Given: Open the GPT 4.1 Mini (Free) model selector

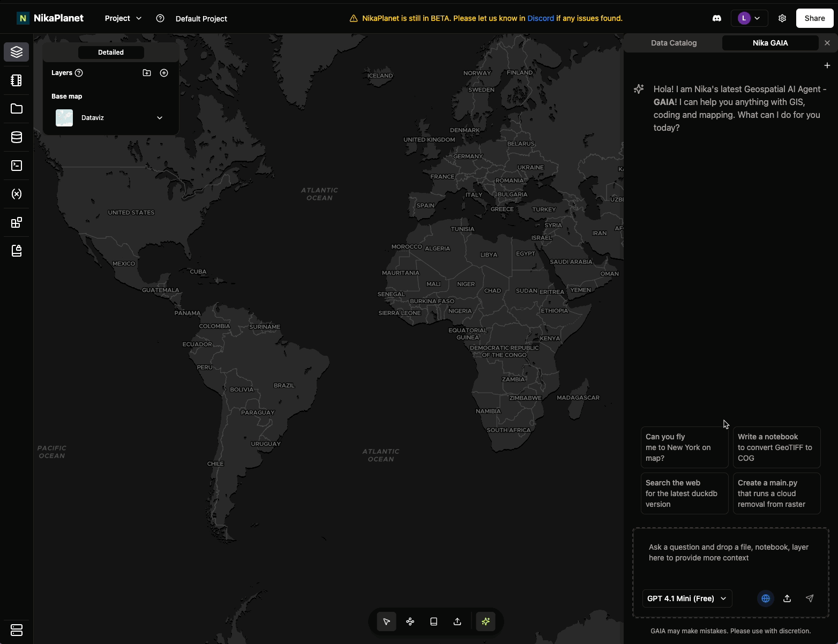Looking at the screenshot, I should coord(687,598).
